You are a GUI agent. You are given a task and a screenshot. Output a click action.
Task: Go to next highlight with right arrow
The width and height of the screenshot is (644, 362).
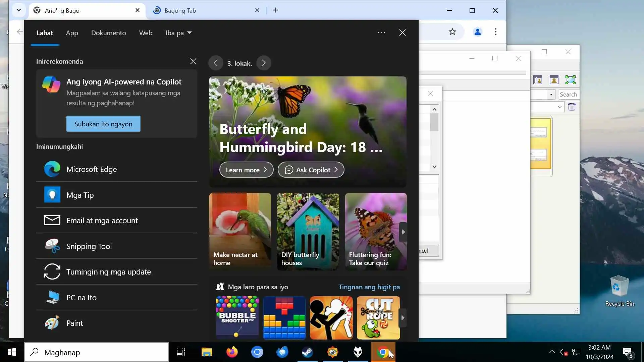(264, 63)
